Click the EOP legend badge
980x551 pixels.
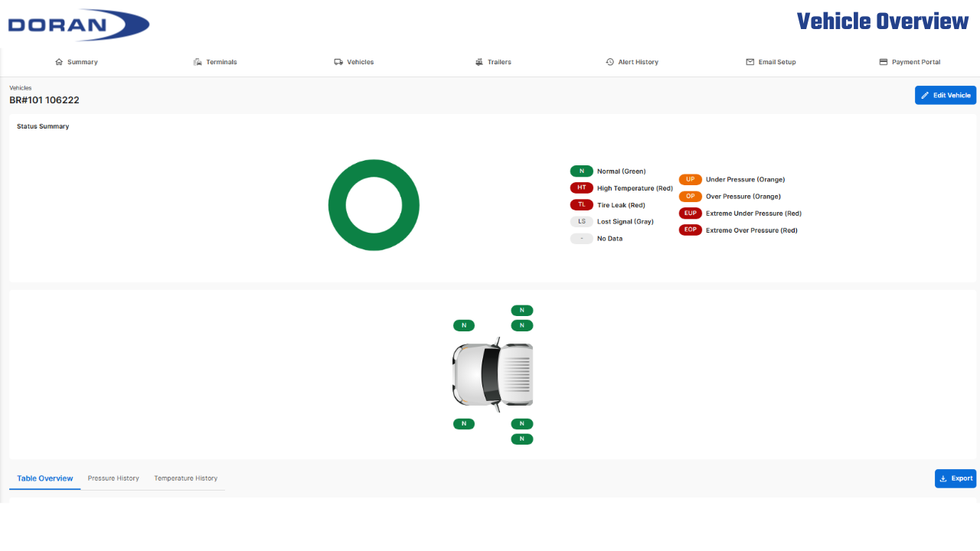[x=691, y=230]
